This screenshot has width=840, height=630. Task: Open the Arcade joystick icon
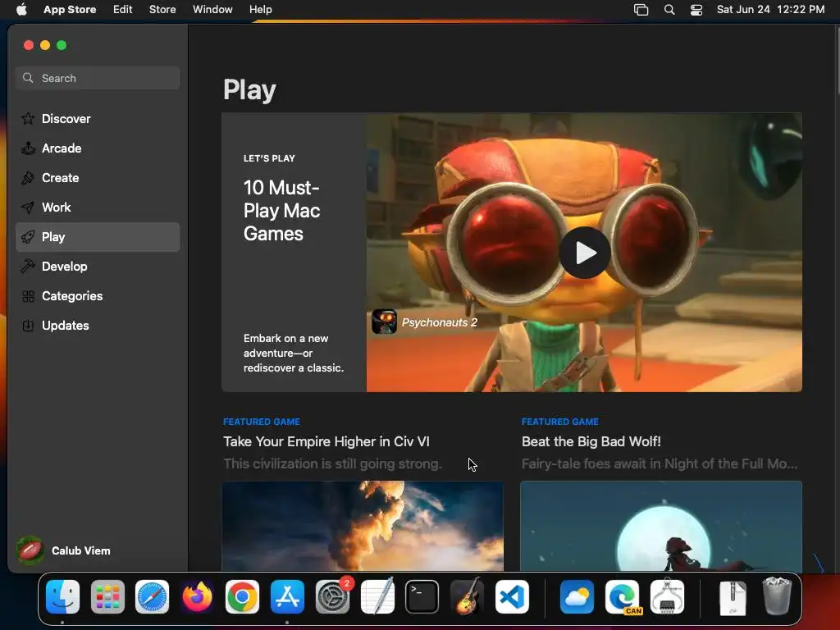(28, 148)
